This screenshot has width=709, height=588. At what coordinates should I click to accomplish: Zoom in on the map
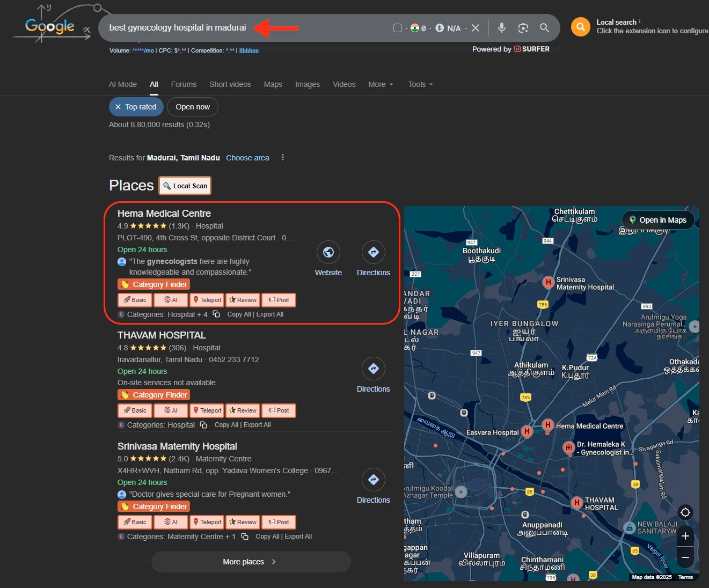pyautogui.click(x=685, y=536)
